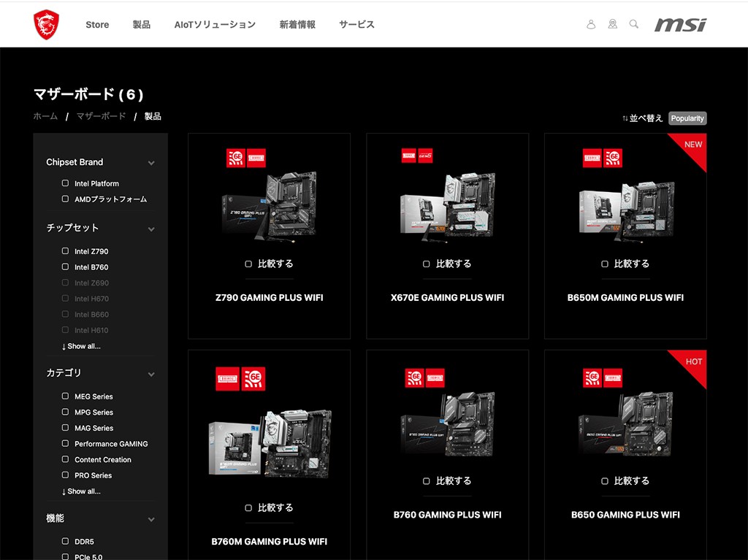Show all category options
The image size is (748, 560).
click(x=81, y=491)
